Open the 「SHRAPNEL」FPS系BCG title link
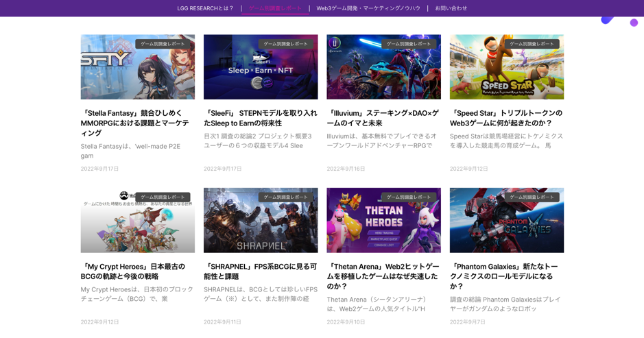 pyautogui.click(x=261, y=271)
